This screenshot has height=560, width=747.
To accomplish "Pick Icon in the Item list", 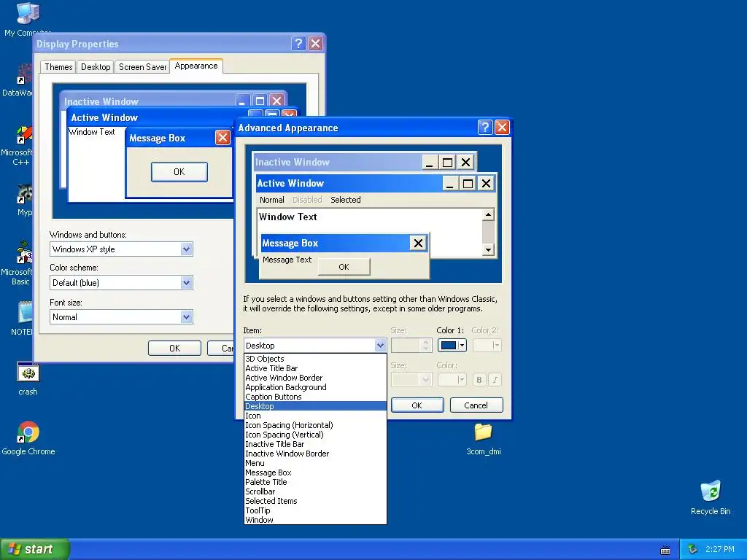I will [x=315, y=416].
